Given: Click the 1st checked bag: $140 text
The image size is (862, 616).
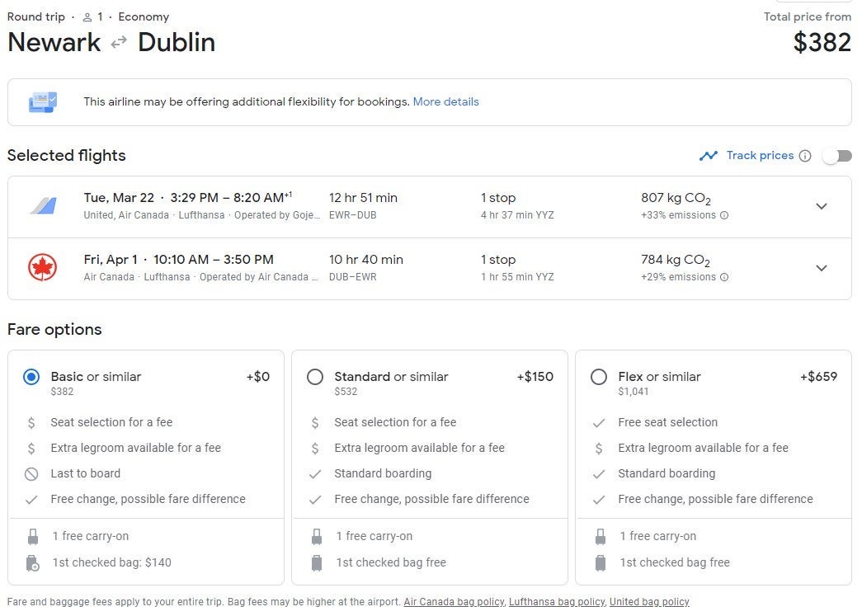Looking at the screenshot, I should click(111, 562).
